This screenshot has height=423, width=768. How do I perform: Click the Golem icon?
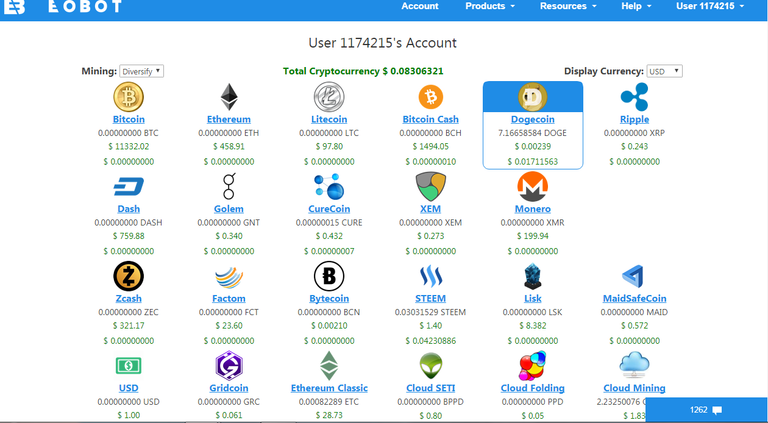pos(229,187)
